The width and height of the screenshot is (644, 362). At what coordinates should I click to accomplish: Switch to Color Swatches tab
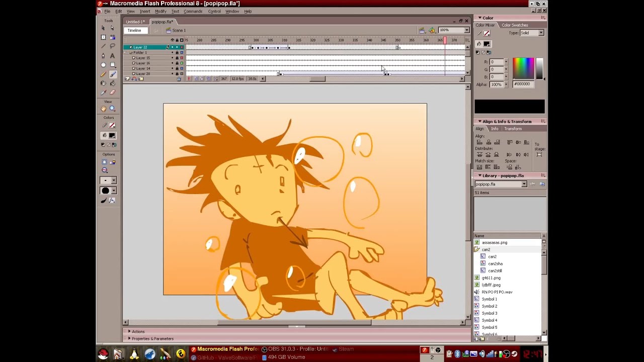click(515, 25)
